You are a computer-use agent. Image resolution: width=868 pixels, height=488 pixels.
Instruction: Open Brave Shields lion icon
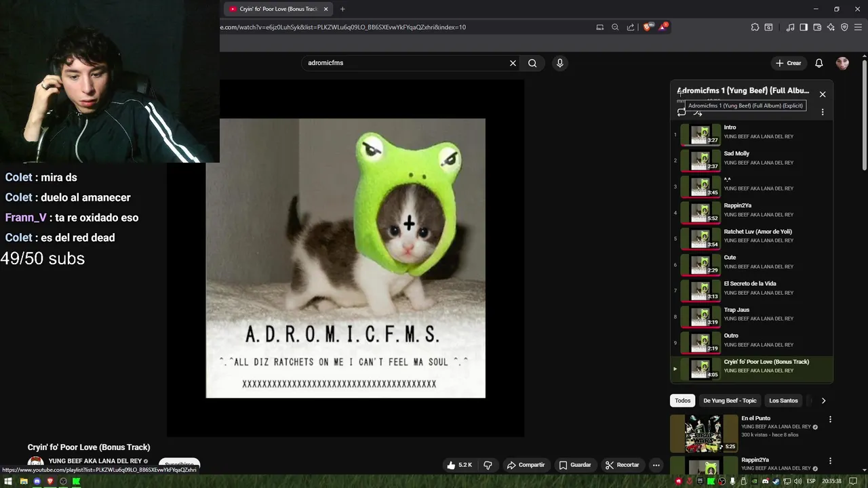click(648, 27)
